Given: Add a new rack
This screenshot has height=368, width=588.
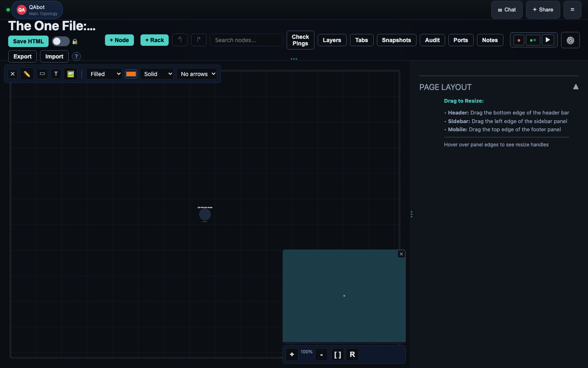Looking at the screenshot, I should pos(154,40).
